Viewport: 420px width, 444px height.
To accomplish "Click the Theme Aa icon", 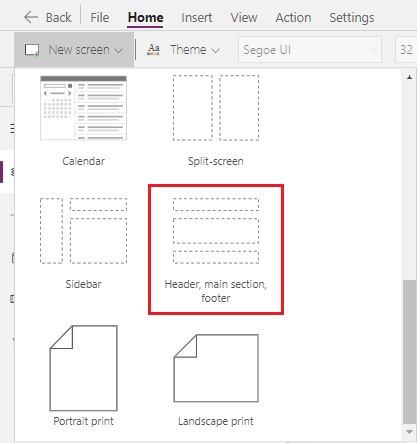I will (153, 50).
